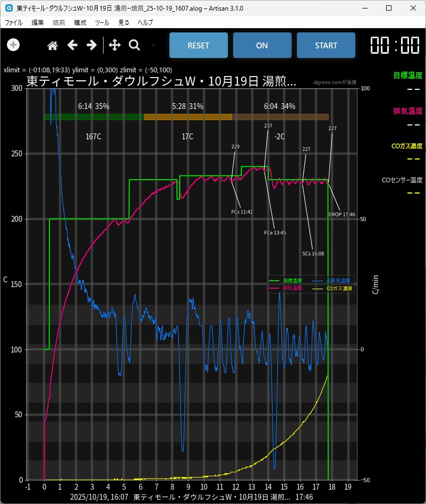
Task: Go forward to the next view arrow
Action: (91, 45)
